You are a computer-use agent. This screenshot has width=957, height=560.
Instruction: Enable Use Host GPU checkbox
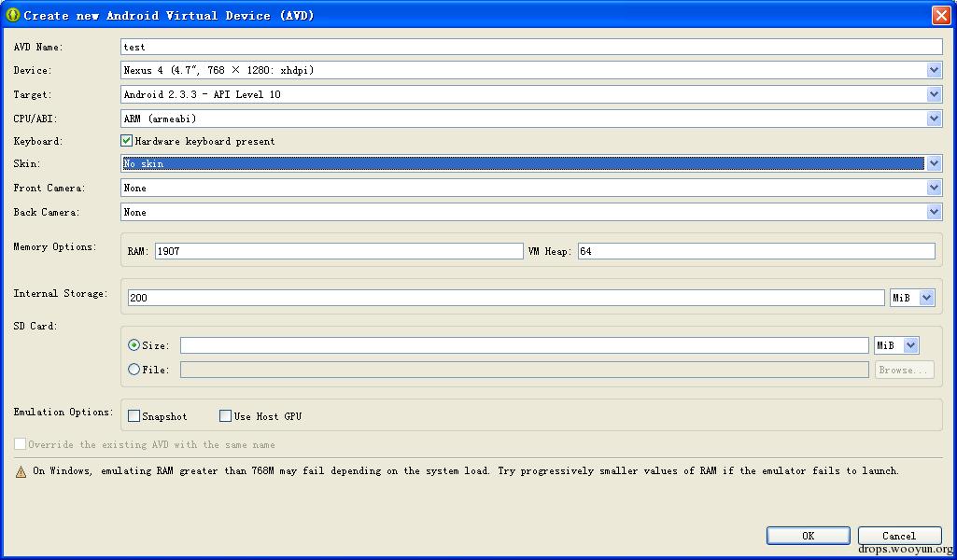(225, 416)
